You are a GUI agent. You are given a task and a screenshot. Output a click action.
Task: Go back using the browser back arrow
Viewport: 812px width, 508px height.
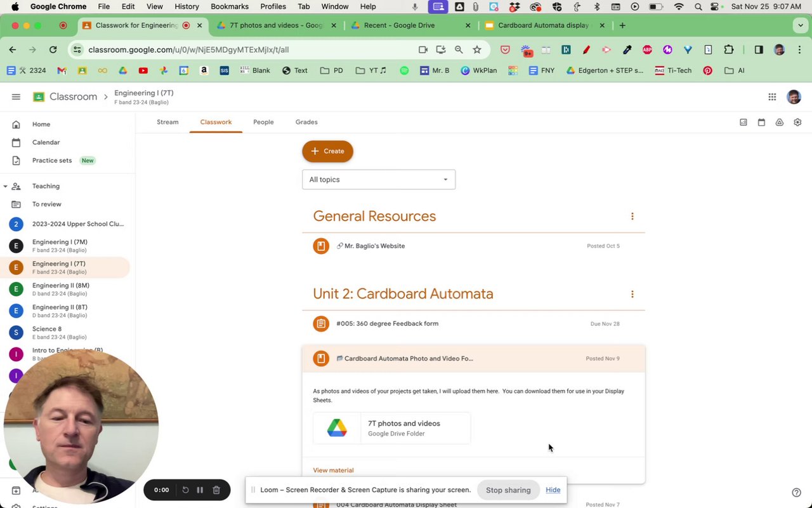tap(13, 50)
